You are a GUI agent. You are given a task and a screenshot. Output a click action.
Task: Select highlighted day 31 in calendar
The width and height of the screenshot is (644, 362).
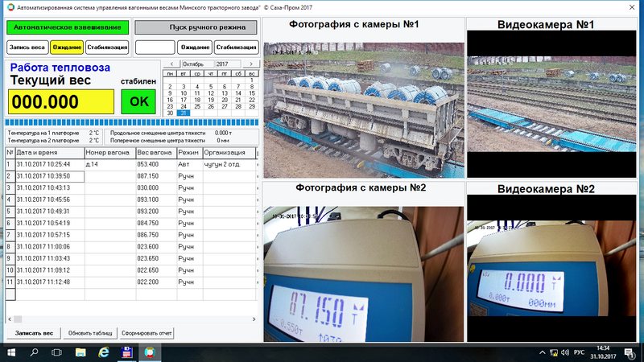184,113
